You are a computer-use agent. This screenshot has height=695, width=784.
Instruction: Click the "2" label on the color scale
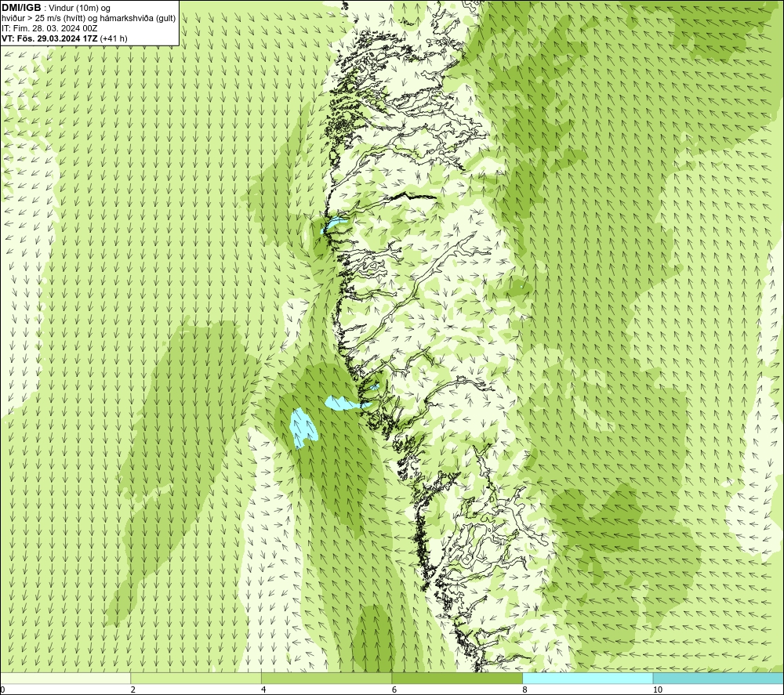[133, 690]
